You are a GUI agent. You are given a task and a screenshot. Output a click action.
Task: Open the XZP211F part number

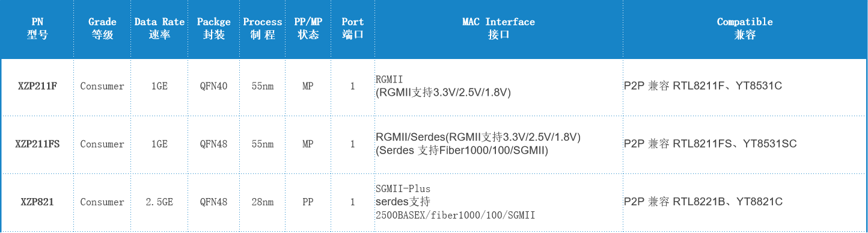tap(37, 86)
